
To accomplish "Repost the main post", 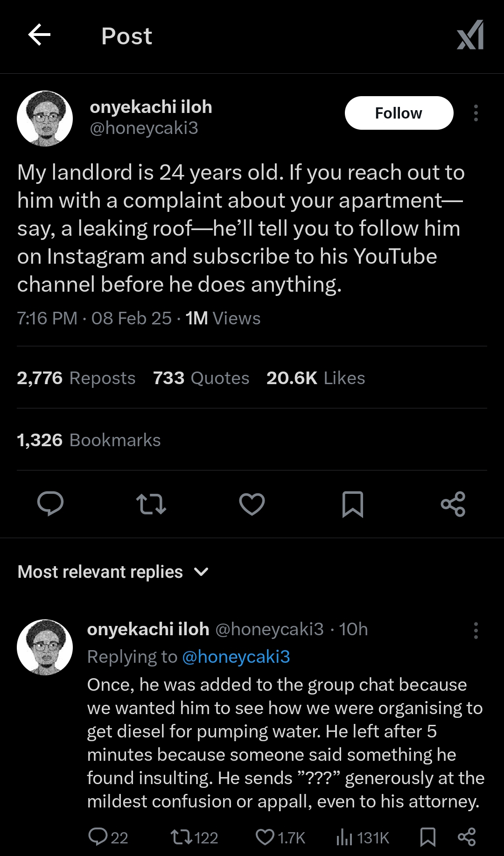I will (151, 504).
